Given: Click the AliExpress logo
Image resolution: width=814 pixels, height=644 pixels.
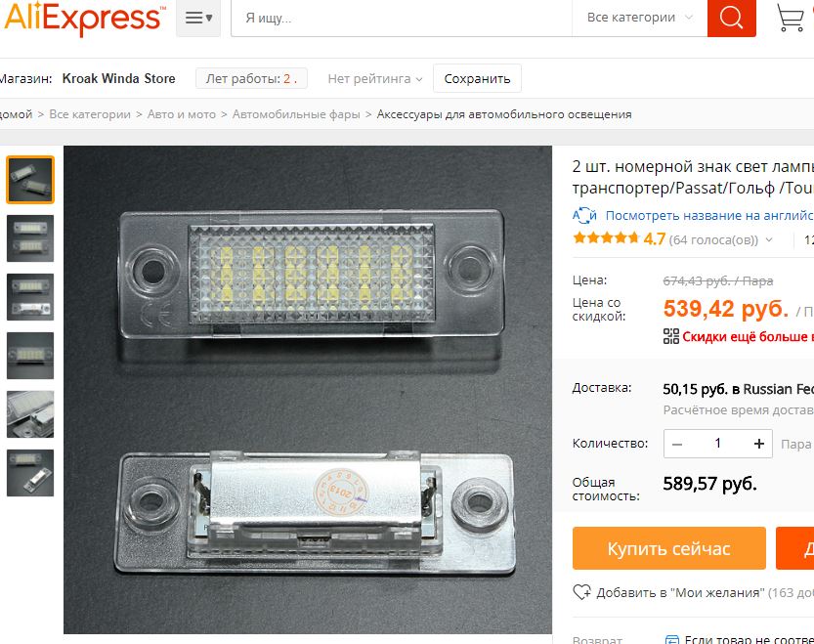Looking at the screenshot, I should tap(84, 19).
